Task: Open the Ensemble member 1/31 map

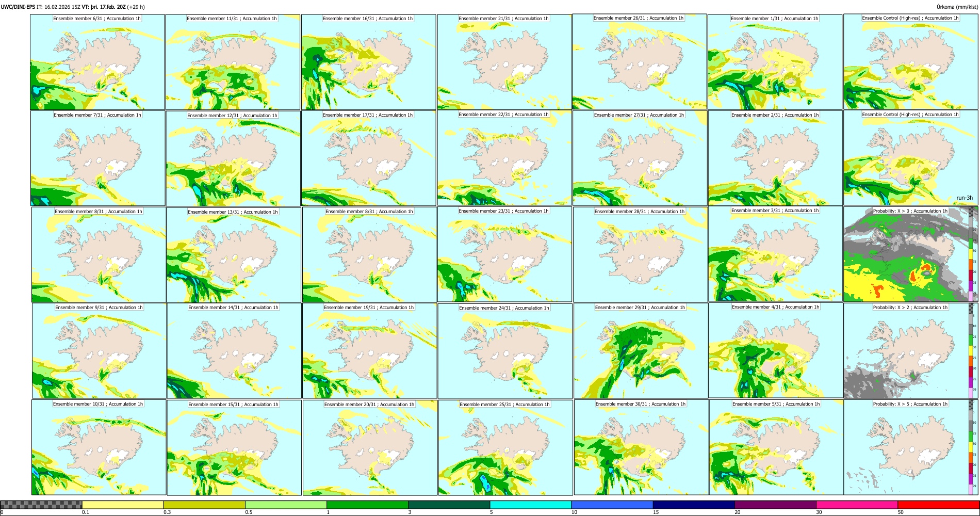Action: [775, 62]
